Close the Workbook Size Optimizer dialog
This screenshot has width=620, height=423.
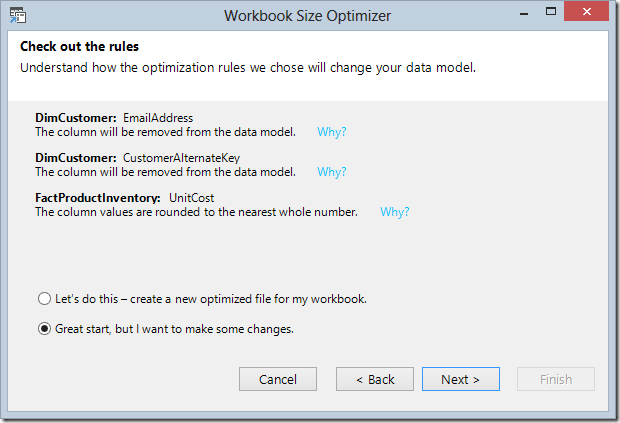[x=586, y=11]
